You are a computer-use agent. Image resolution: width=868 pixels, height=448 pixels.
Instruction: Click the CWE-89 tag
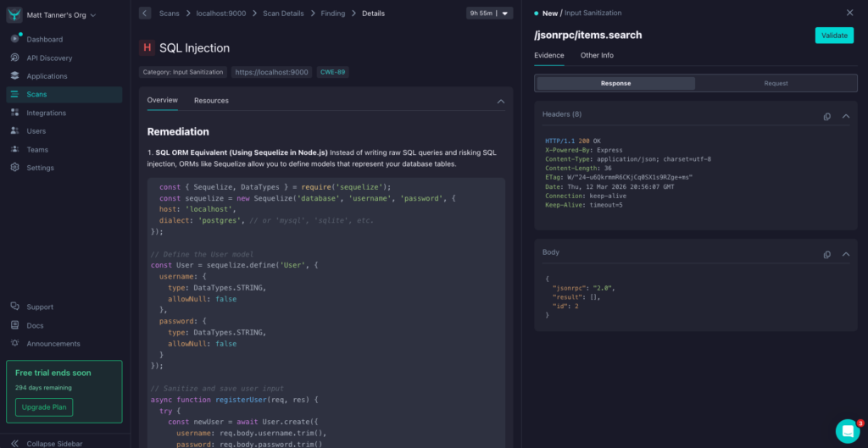click(332, 72)
